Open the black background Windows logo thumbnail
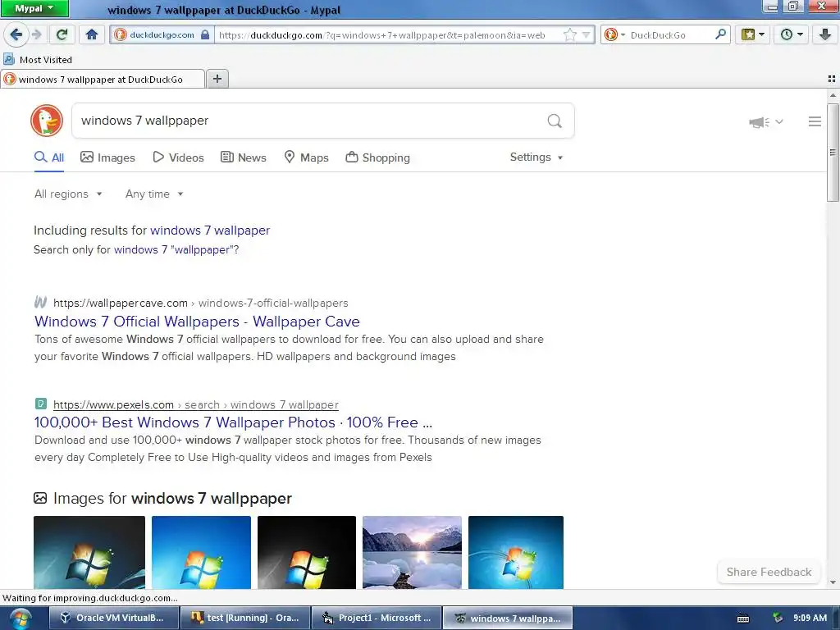The height and width of the screenshot is (630, 840). pos(307,552)
